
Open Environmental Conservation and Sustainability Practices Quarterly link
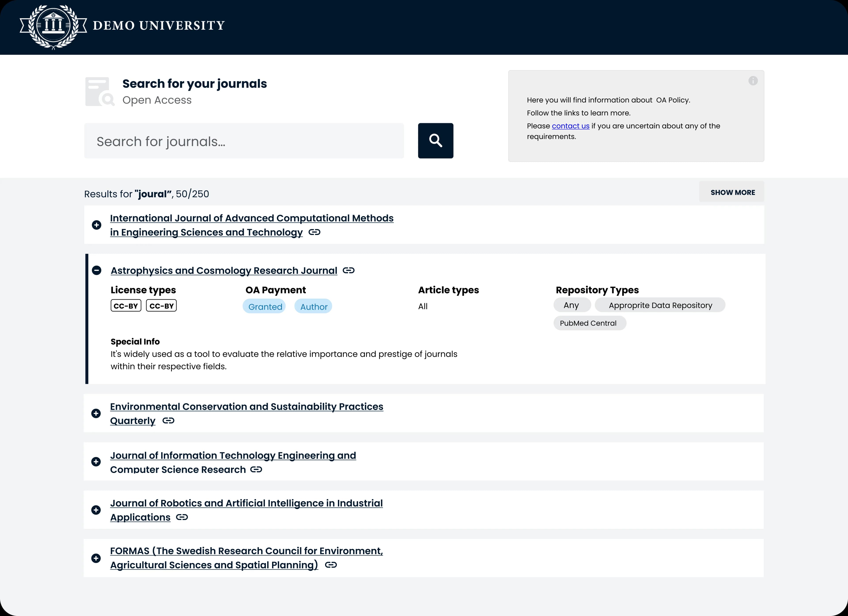pos(246,413)
